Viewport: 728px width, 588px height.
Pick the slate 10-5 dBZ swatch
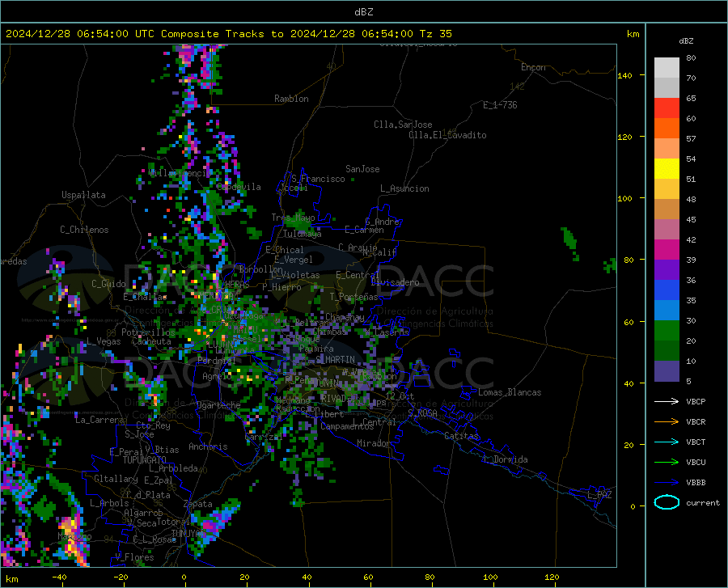click(x=667, y=370)
